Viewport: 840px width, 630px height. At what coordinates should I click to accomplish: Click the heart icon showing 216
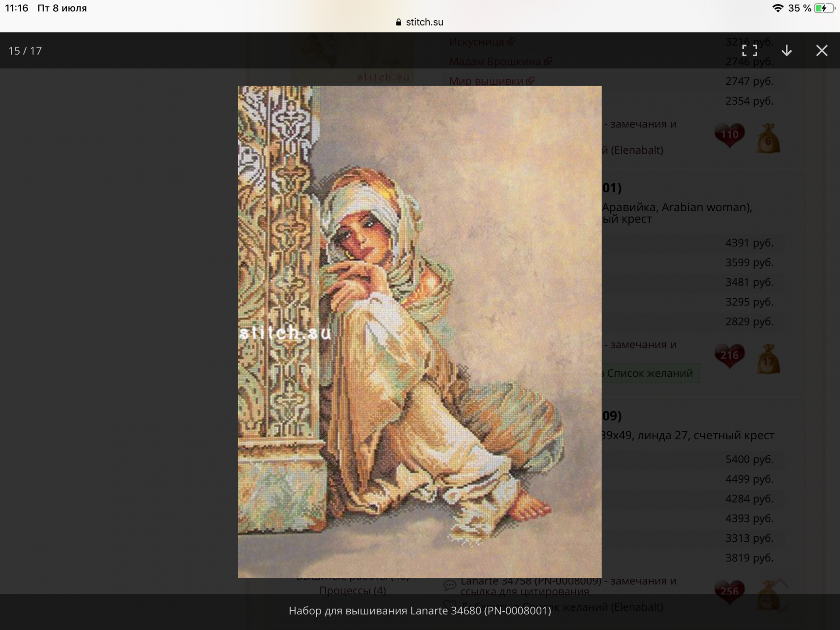click(x=730, y=356)
